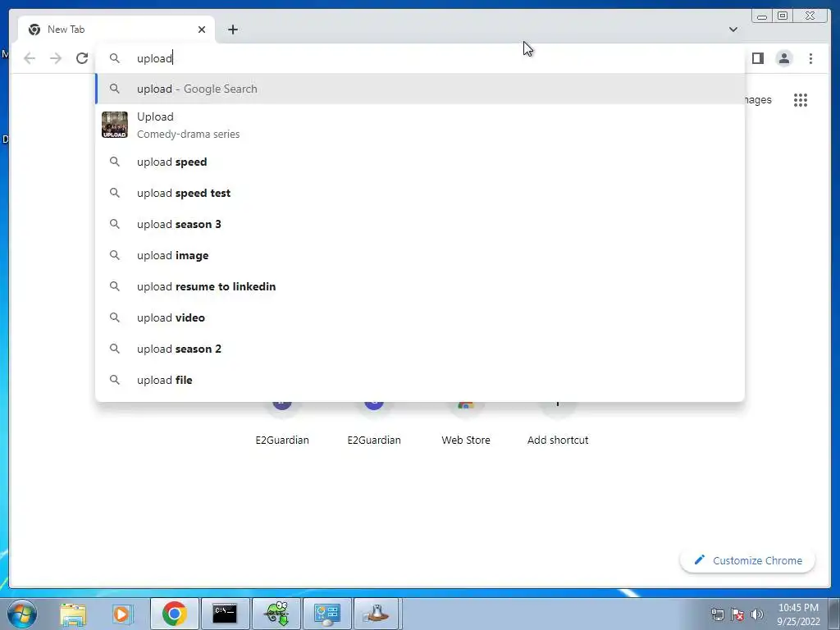Viewport: 840px width, 630px height.
Task: Open Action Center flag icon
Action: [737, 614]
